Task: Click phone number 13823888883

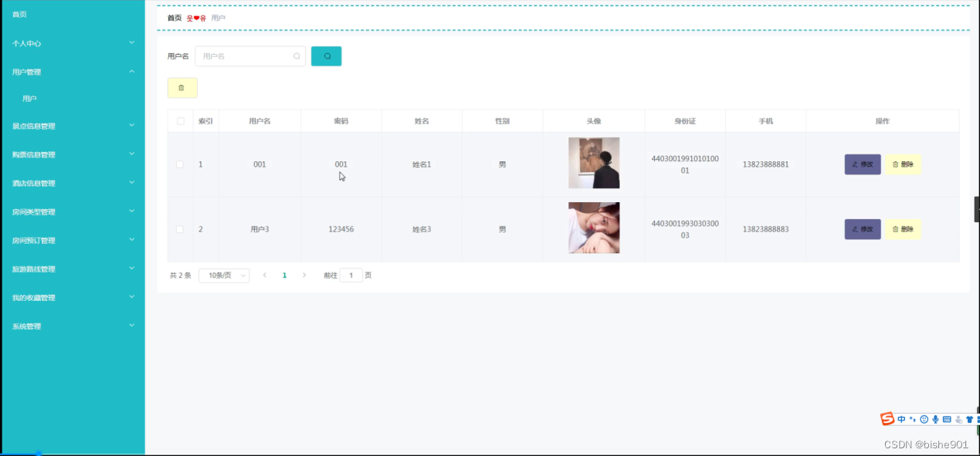Action: click(x=765, y=229)
